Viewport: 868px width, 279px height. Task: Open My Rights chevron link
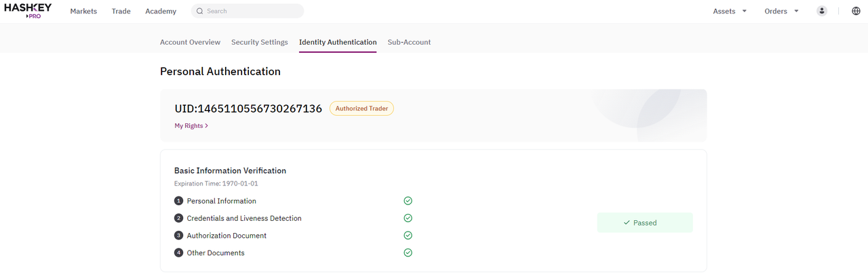pos(191,125)
